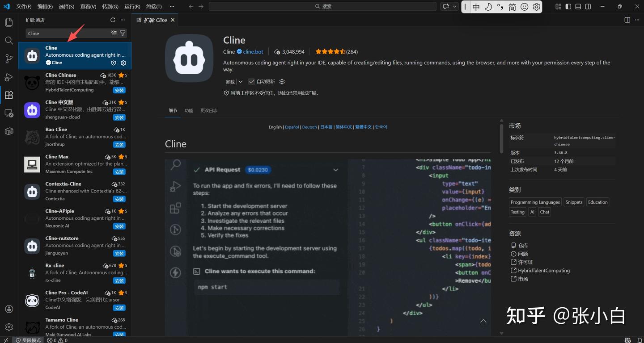The image size is (644, 343).
Task: Click the star rating next to (264)
Action: click(x=330, y=52)
